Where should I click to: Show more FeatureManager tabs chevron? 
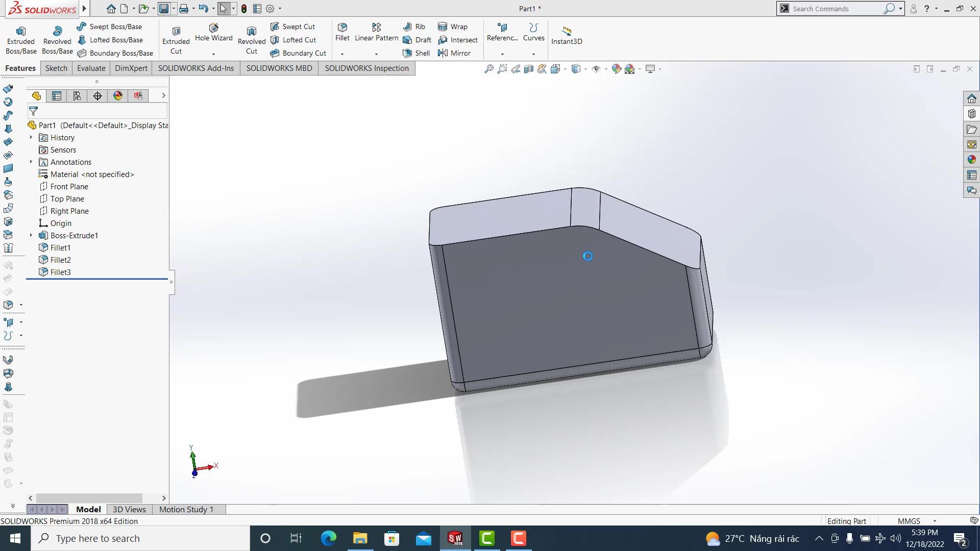(163, 95)
